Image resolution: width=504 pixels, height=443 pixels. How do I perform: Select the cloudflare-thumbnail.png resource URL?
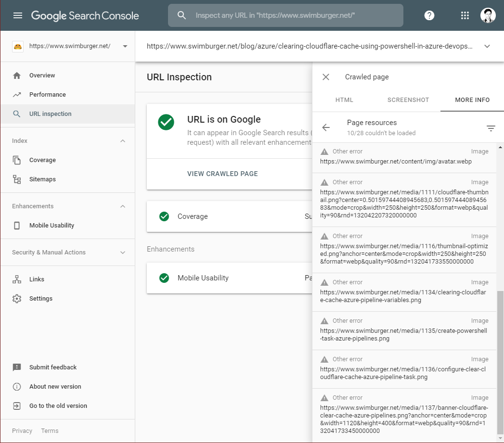[x=404, y=204]
